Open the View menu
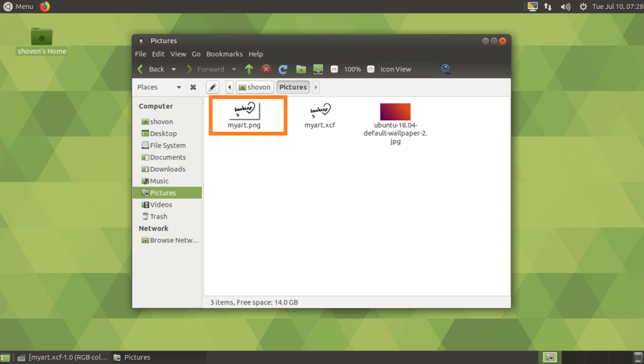 tap(179, 54)
